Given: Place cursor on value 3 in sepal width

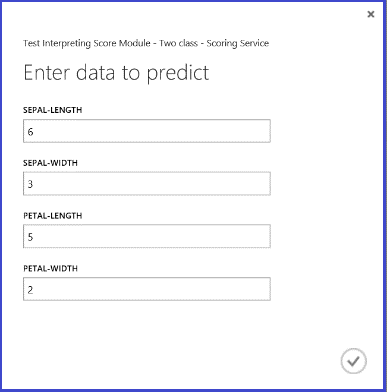Looking at the screenshot, I should coord(30,184).
